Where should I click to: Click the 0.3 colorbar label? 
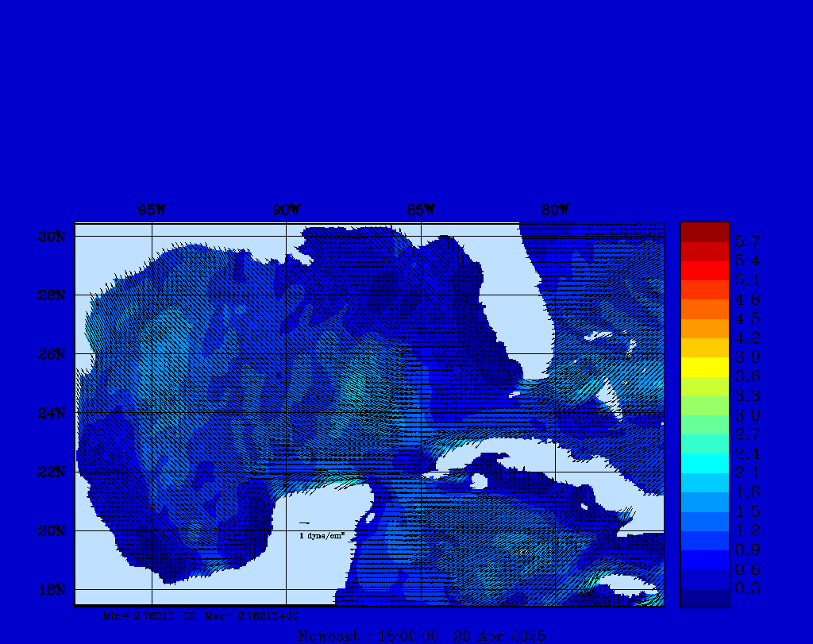point(747,588)
